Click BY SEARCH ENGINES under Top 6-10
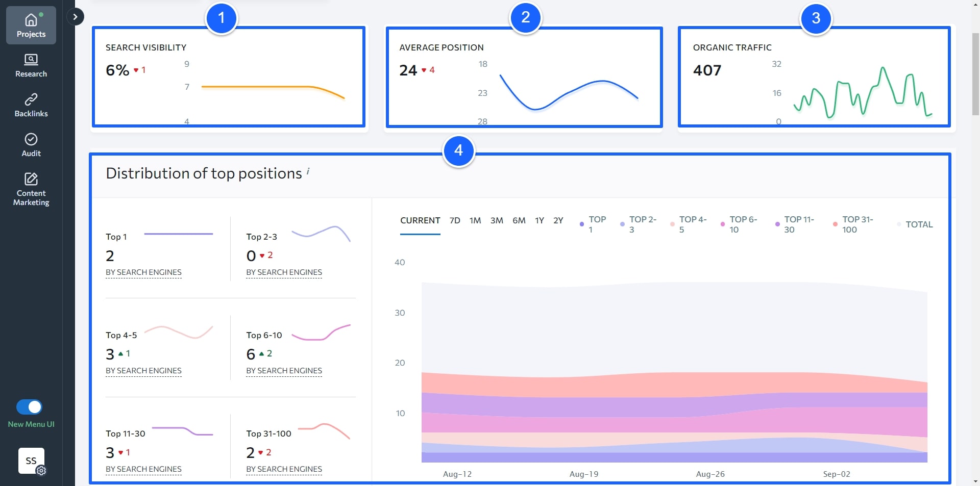Screen dimensions: 980x486 tap(284, 371)
